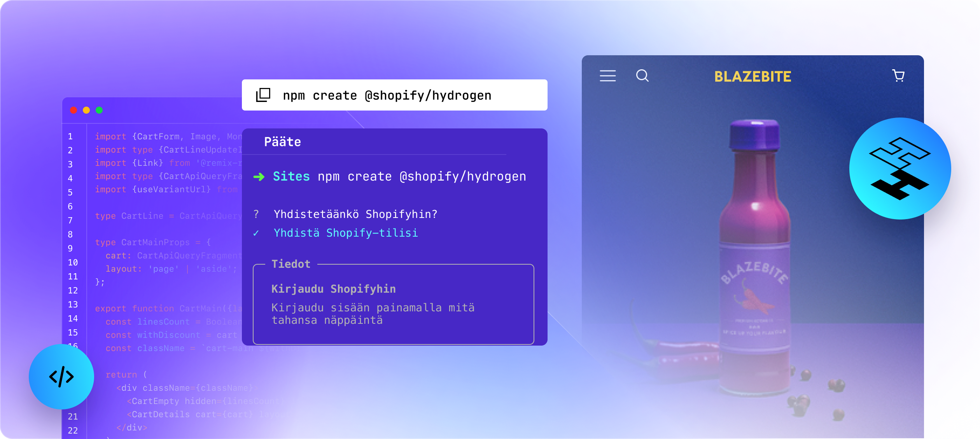The image size is (980, 439).
Task: Click the question mark beside Yhdistetäänkö Shopifyhin
Action: coord(256,214)
